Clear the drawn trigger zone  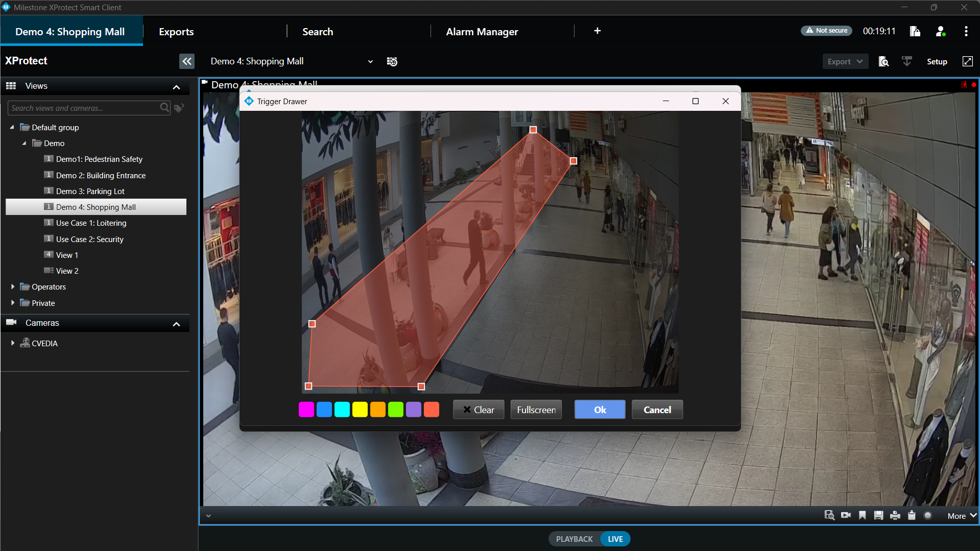pos(479,410)
